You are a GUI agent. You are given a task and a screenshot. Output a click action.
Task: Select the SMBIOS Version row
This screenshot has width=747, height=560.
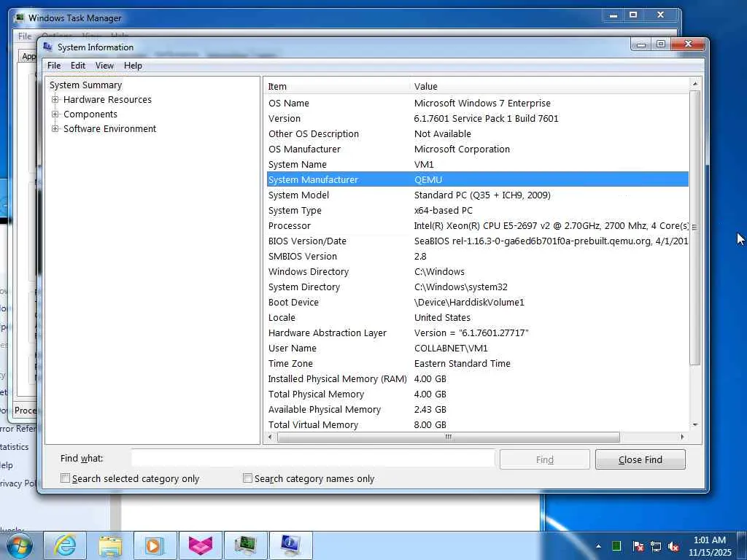click(x=478, y=256)
